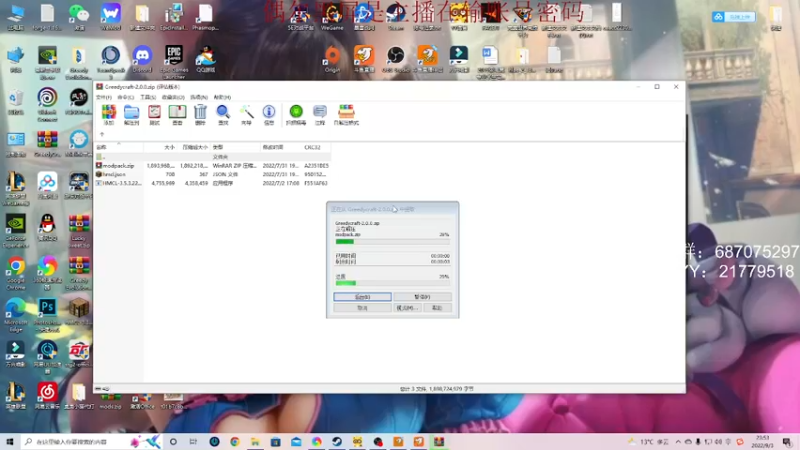Open the Commands menu in WinRAR
The image size is (800, 450).
pyautogui.click(x=126, y=97)
